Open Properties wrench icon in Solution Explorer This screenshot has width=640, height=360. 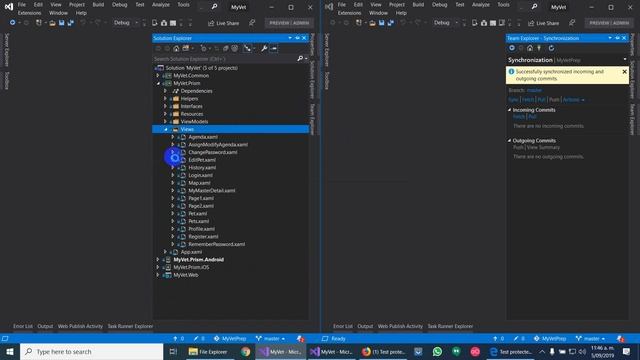point(264,49)
